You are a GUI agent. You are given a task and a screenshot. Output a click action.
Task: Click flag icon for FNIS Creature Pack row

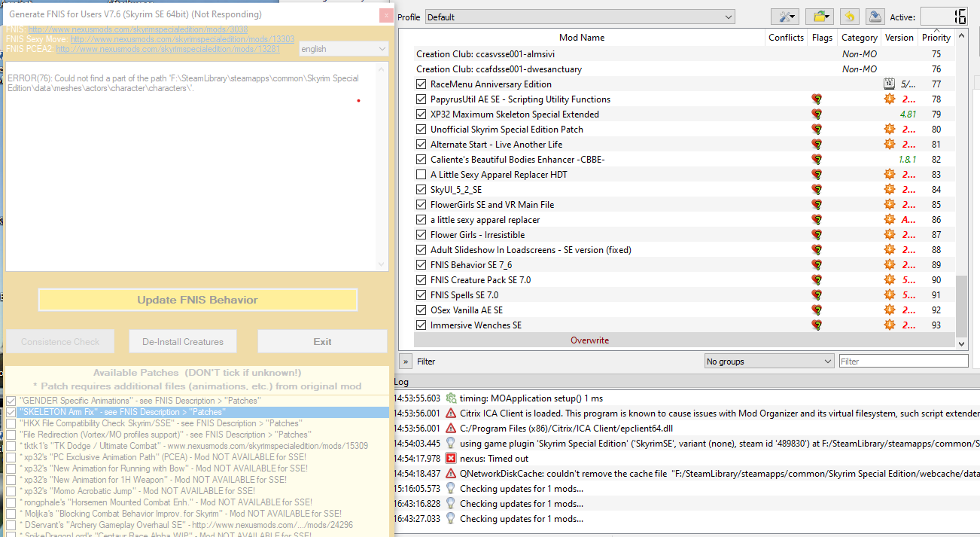tap(817, 280)
